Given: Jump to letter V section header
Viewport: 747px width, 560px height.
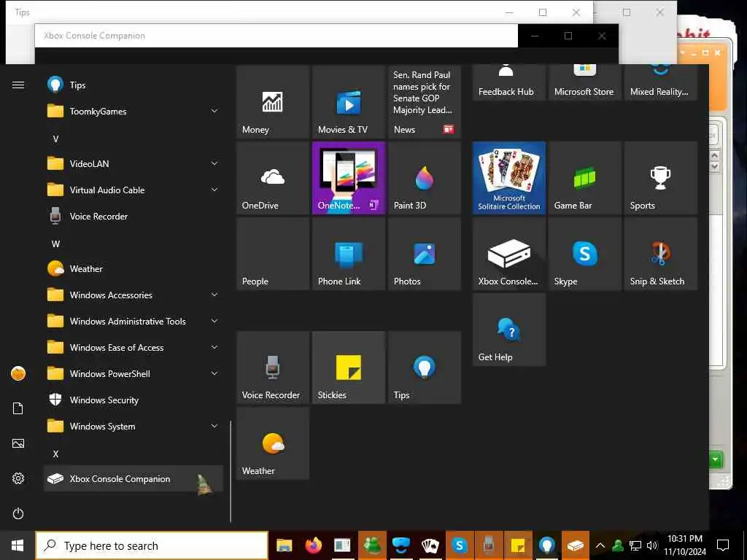Looking at the screenshot, I should 55,139.
